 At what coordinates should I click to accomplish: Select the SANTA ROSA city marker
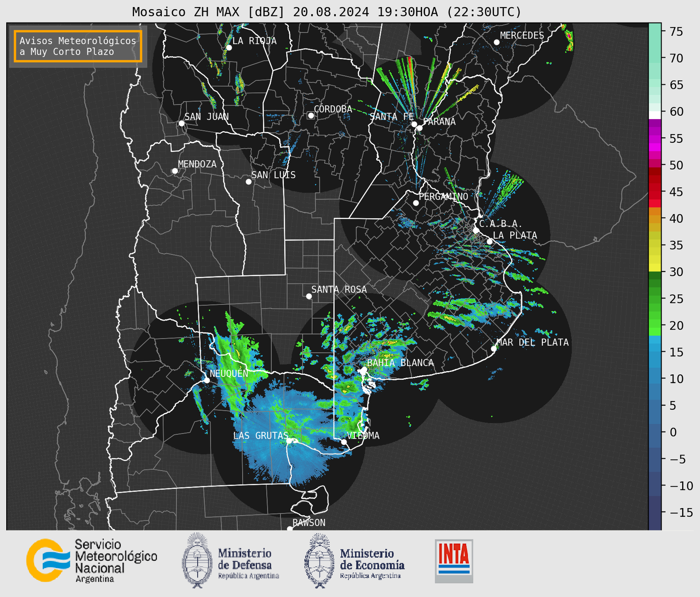pyautogui.click(x=309, y=296)
